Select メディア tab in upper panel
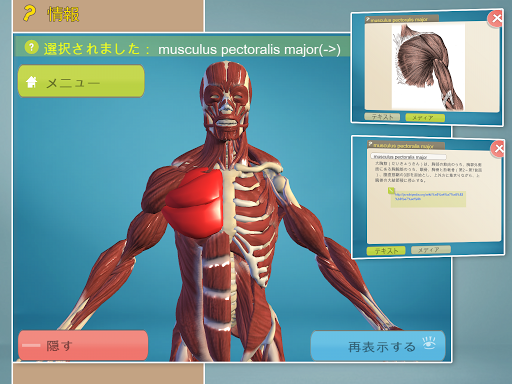Screen dimensions: 512x384 pyautogui.click(x=425, y=118)
